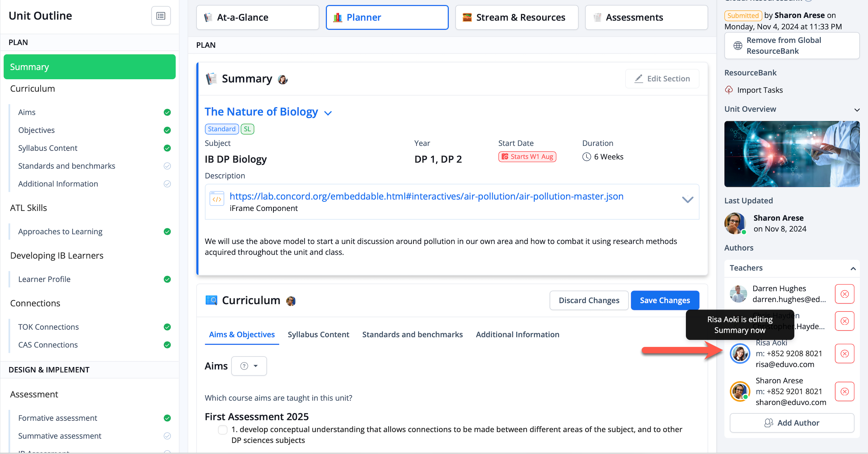Open Learner Profile outline item

point(44,279)
